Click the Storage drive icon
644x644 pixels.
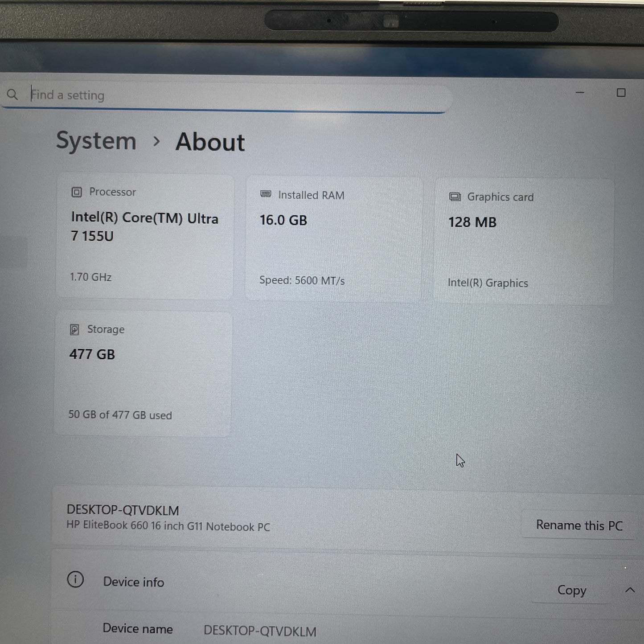pos(74,330)
